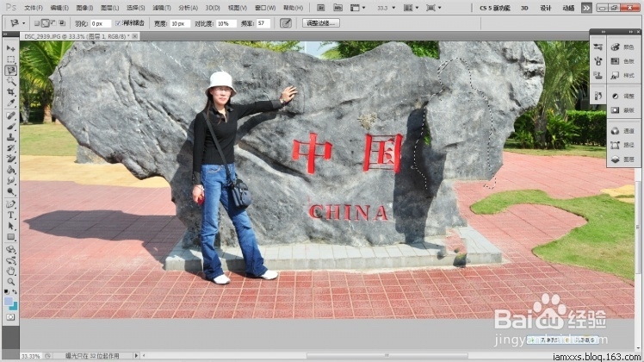
Task: Select the Hand tool
Action: 10,271
